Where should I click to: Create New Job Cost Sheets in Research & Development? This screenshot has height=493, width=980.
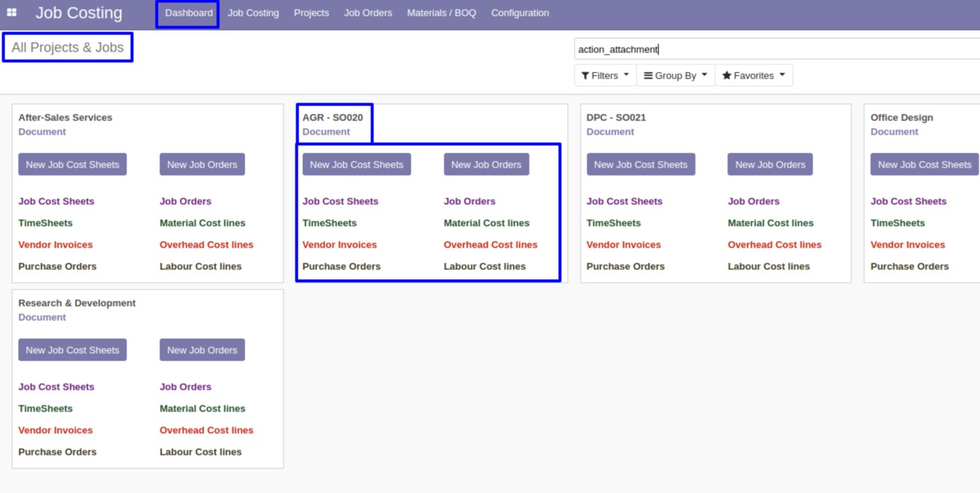[73, 350]
